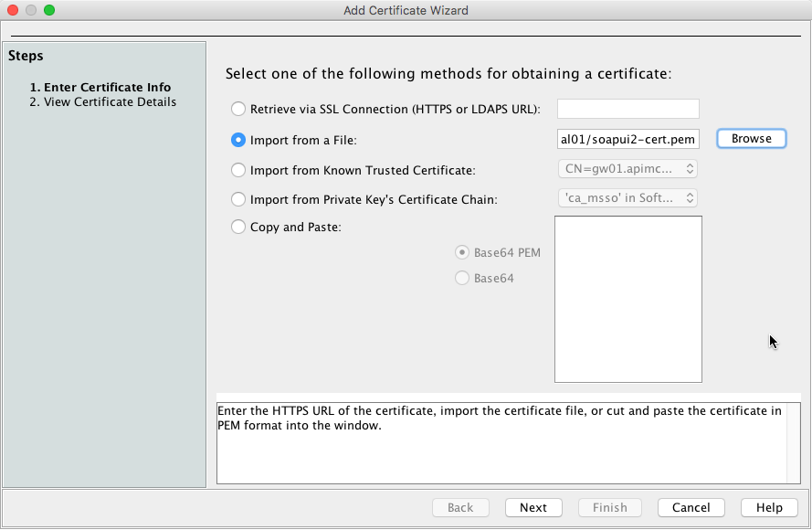Open the Private Key Certificate Chain dropdown

(627, 197)
